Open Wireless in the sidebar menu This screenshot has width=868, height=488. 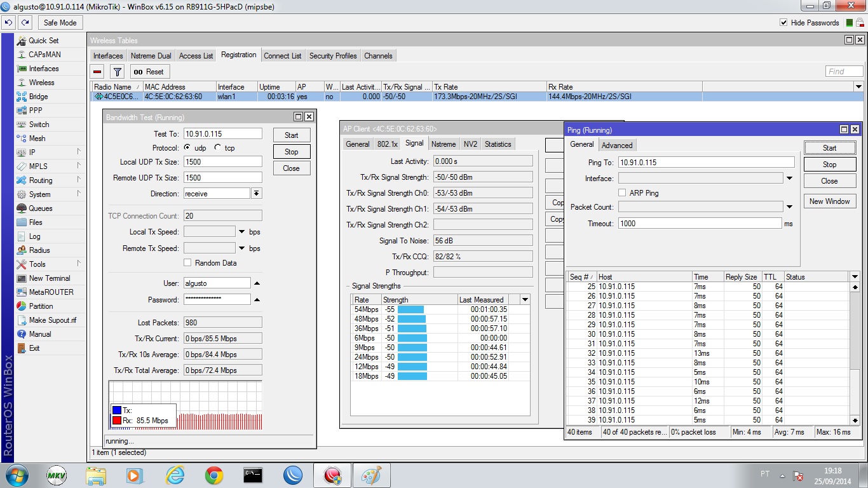coord(41,83)
